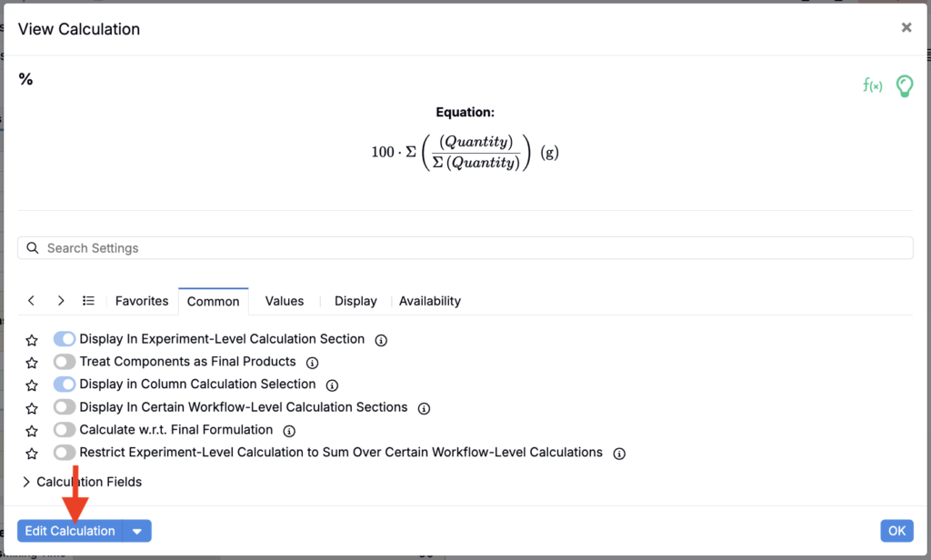Go to previous settings tab with left arrow
This screenshot has height=560, width=931.
tap(32, 301)
